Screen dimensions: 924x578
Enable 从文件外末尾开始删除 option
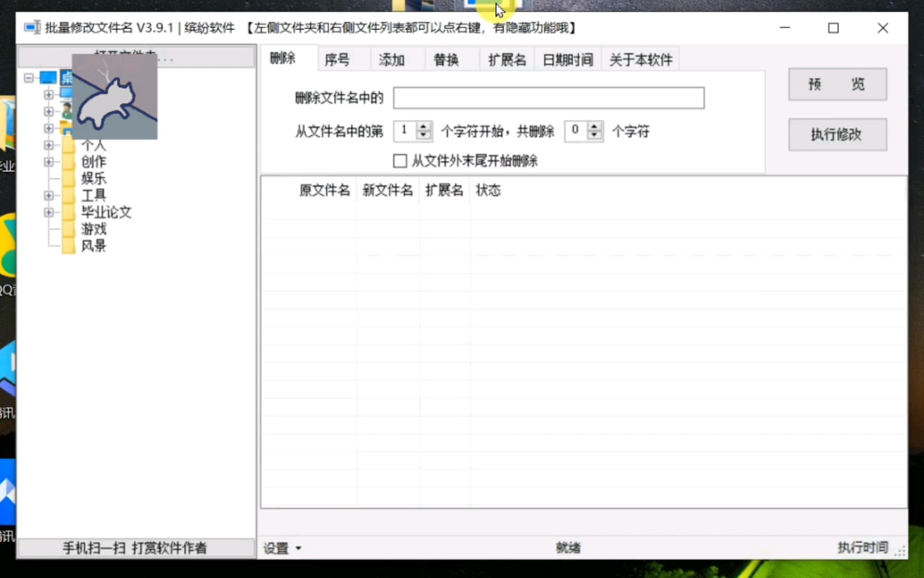pos(399,161)
